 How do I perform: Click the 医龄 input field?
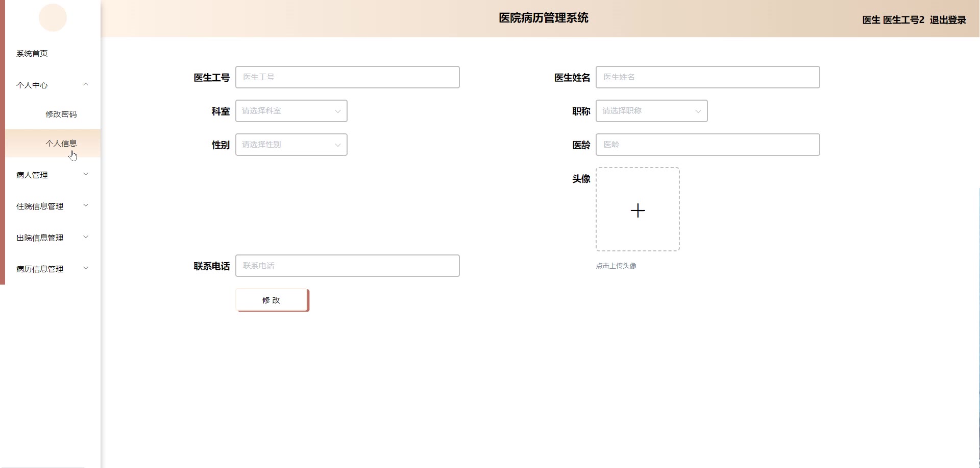[708, 145]
